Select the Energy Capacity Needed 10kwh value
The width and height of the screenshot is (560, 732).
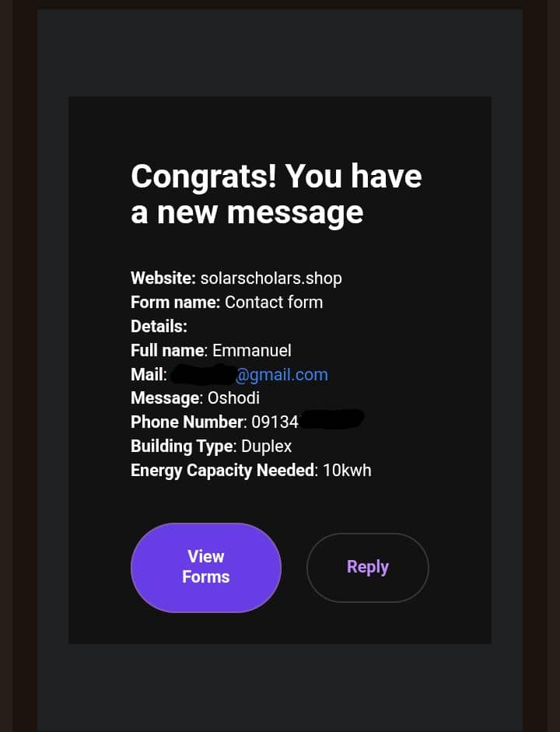coord(346,470)
